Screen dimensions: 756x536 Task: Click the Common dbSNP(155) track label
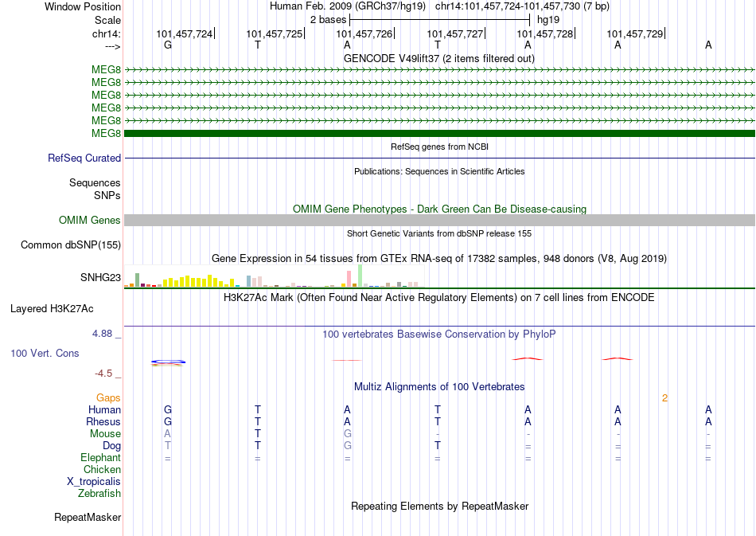point(71,245)
